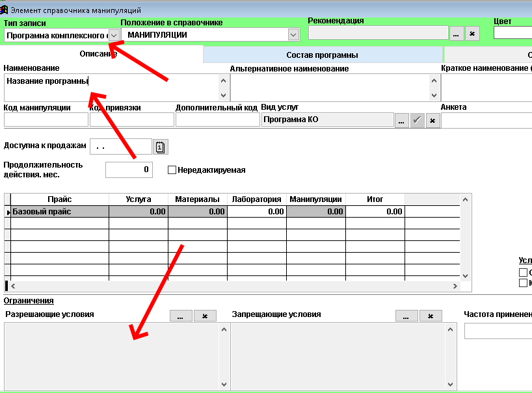The height and width of the screenshot is (393, 532).
Task: Open browse (...) for Разрешающие условия
Action: coord(180,316)
